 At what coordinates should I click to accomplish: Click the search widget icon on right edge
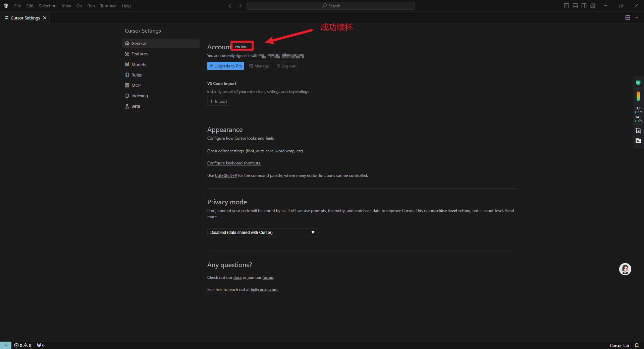click(x=638, y=141)
